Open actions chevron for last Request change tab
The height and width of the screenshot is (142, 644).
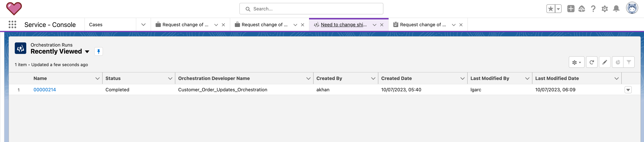[x=454, y=25]
